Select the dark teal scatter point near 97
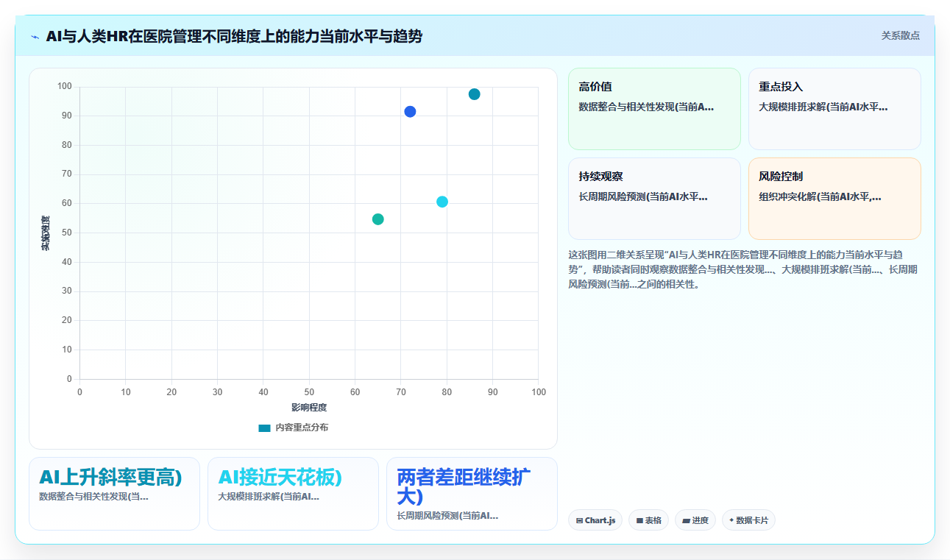Viewport: 950px width, 560px height. 474,94
